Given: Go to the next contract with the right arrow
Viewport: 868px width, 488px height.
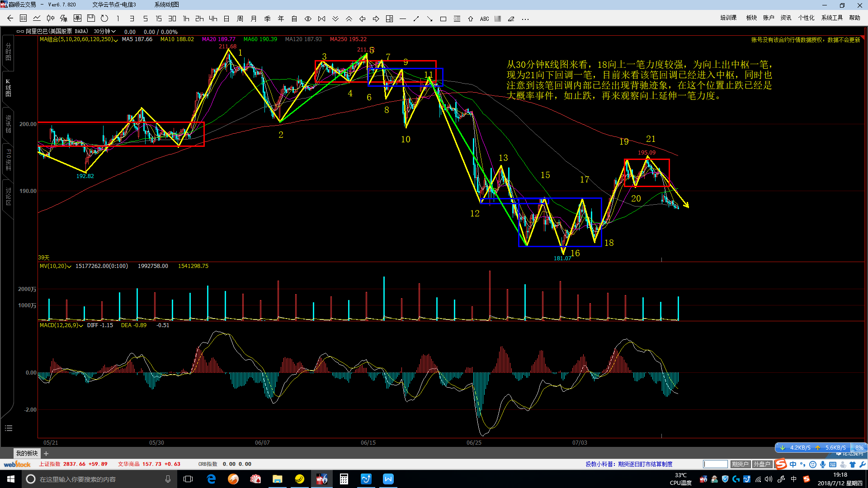Looking at the screenshot, I should point(376,19).
